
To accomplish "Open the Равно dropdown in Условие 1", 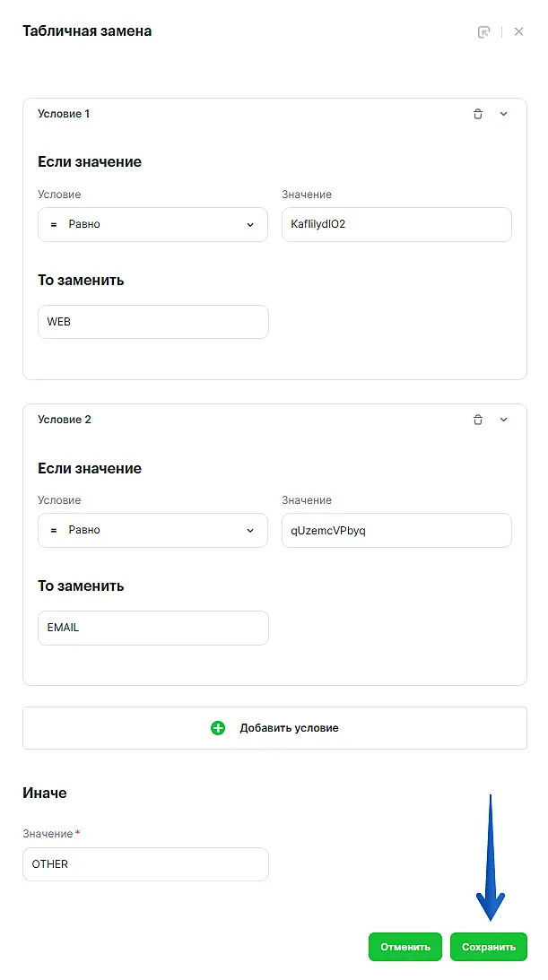I will pyautogui.click(x=152, y=224).
